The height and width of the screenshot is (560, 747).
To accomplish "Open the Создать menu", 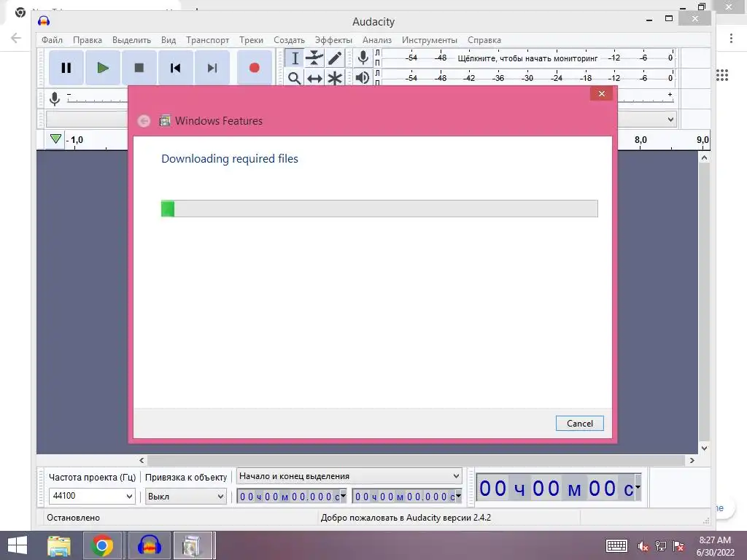I will [x=289, y=40].
